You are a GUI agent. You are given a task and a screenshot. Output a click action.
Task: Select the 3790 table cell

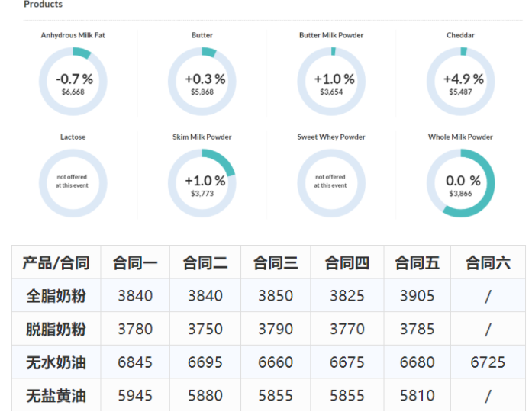pyautogui.click(x=276, y=329)
